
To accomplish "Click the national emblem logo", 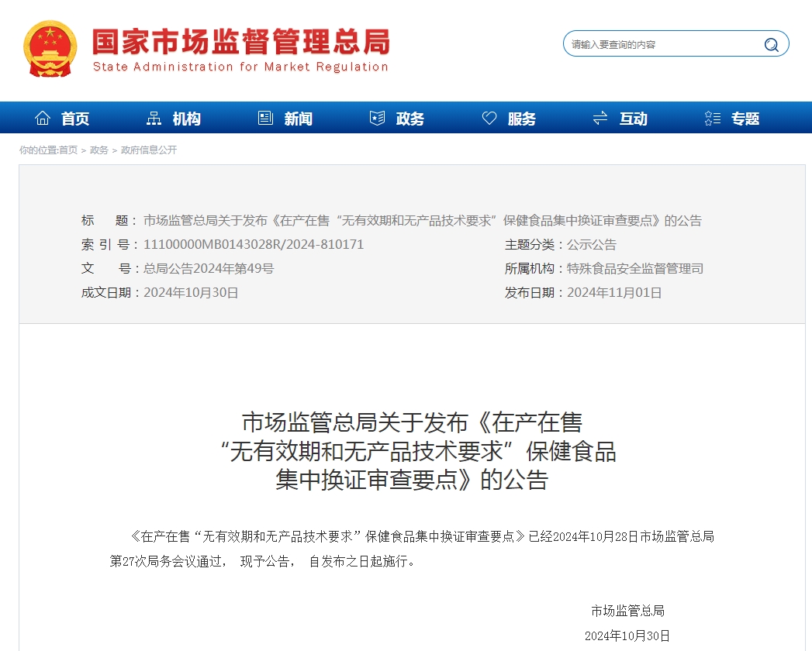I will (x=50, y=47).
